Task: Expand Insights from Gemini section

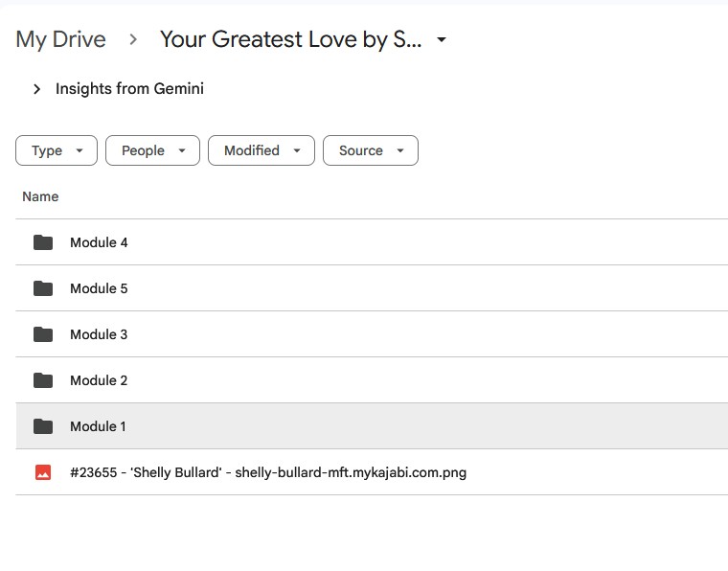Action: 37,89
